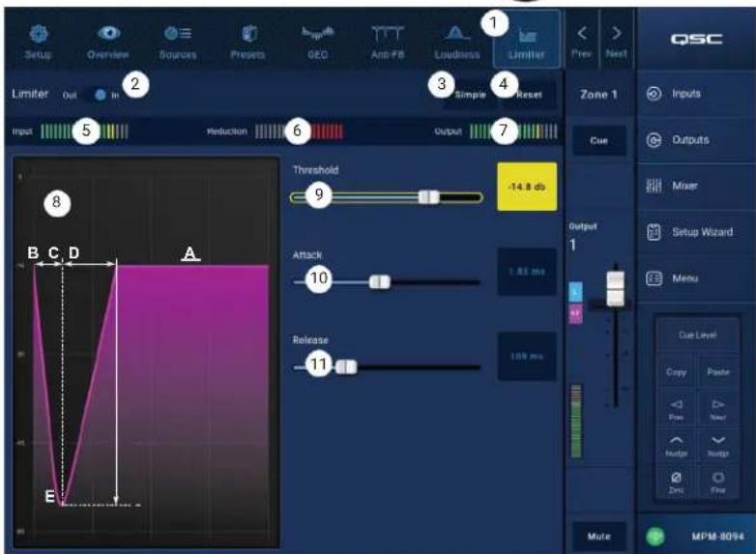Go to Prev zone in top bar
The height and width of the screenshot is (554, 756).
click(x=581, y=41)
